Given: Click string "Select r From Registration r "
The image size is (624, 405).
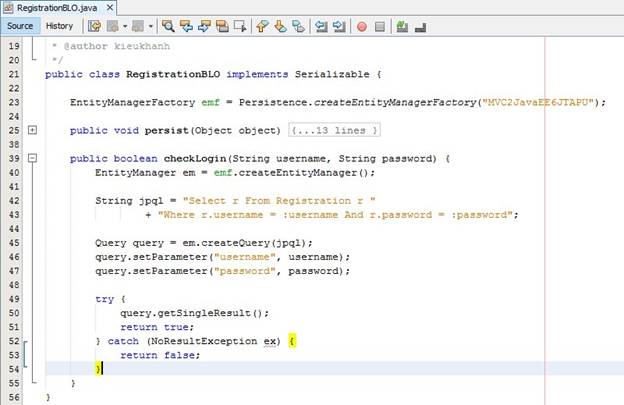Looking at the screenshot, I should [x=279, y=201].
